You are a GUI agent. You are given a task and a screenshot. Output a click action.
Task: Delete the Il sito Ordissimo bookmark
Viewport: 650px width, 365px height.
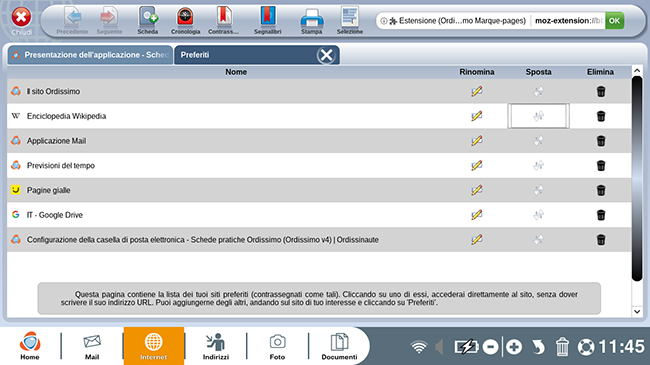(601, 91)
